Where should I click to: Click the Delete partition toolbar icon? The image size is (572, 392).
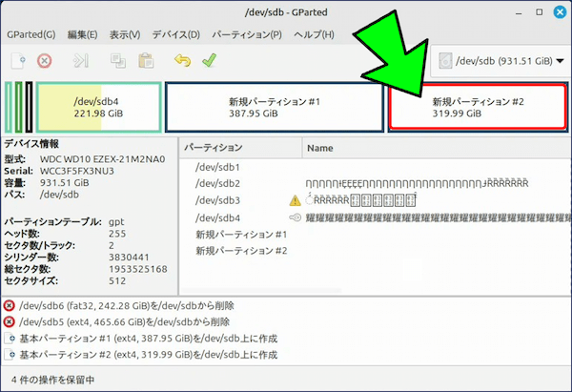tap(44, 60)
